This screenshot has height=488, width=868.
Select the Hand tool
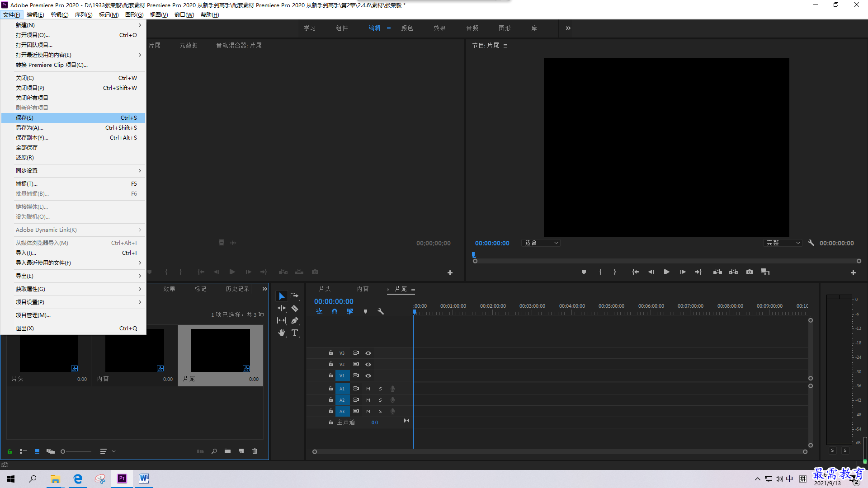click(x=282, y=333)
